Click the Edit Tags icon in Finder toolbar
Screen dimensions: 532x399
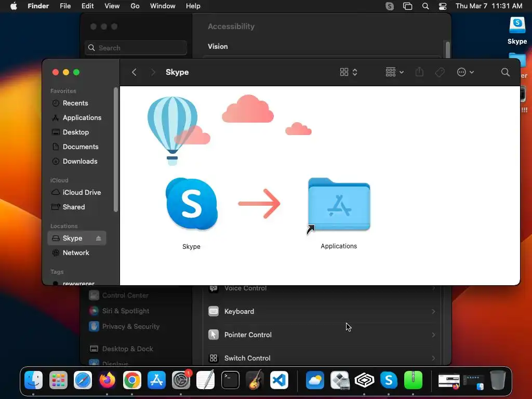(440, 72)
